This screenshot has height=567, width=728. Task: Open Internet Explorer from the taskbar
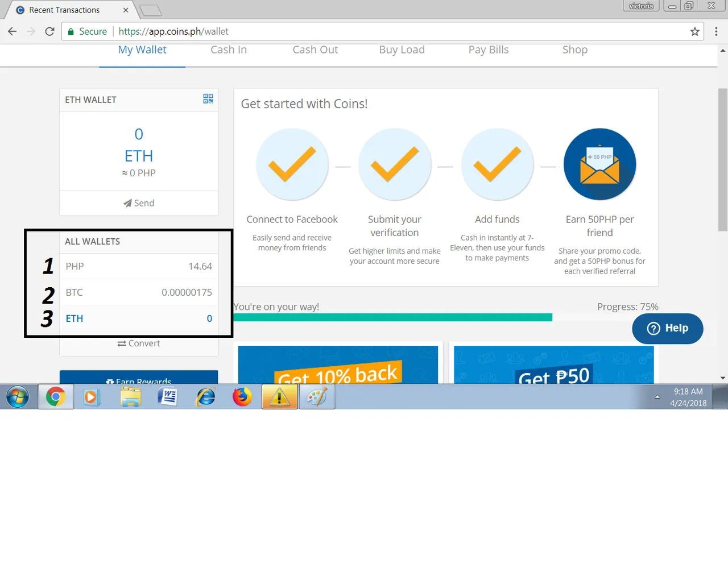[205, 397]
